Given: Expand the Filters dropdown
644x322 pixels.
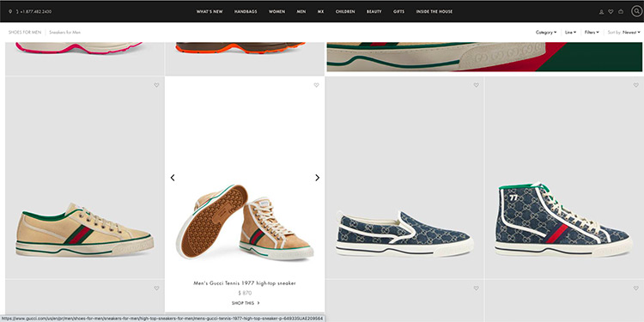Looking at the screenshot, I should point(592,32).
